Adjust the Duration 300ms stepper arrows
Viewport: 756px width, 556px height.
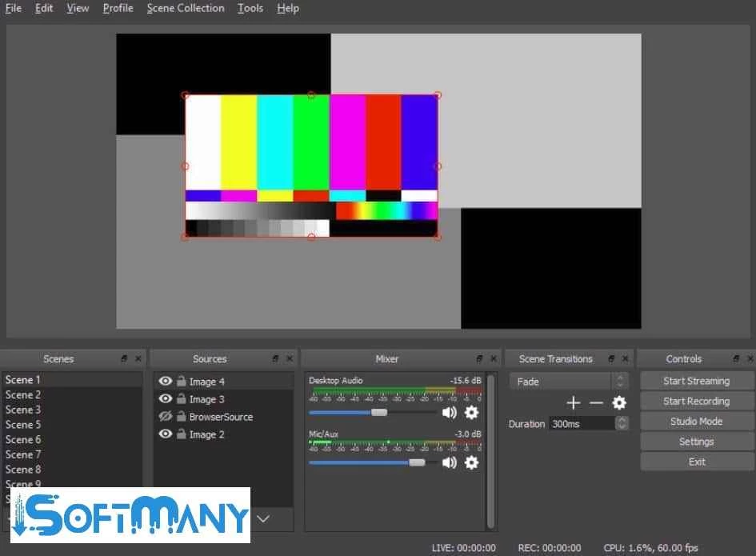coord(622,424)
